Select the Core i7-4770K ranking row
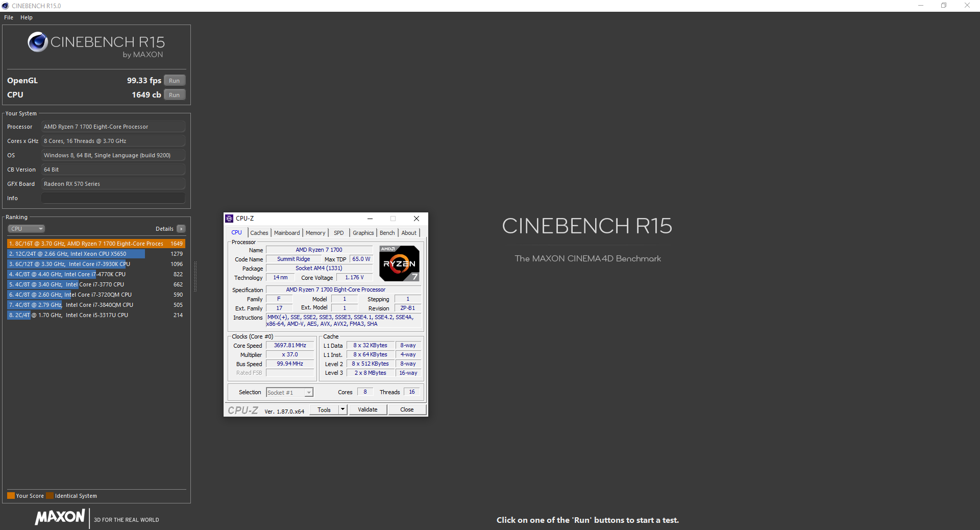This screenshot has width=980, height=530. [x=96, y=274]
